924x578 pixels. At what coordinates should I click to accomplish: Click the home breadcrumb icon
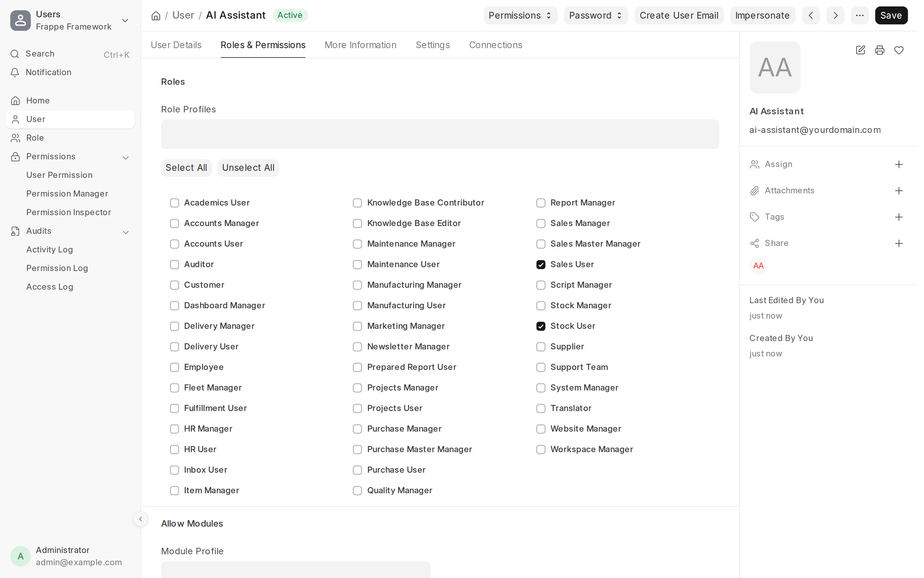tap(156, 16)
